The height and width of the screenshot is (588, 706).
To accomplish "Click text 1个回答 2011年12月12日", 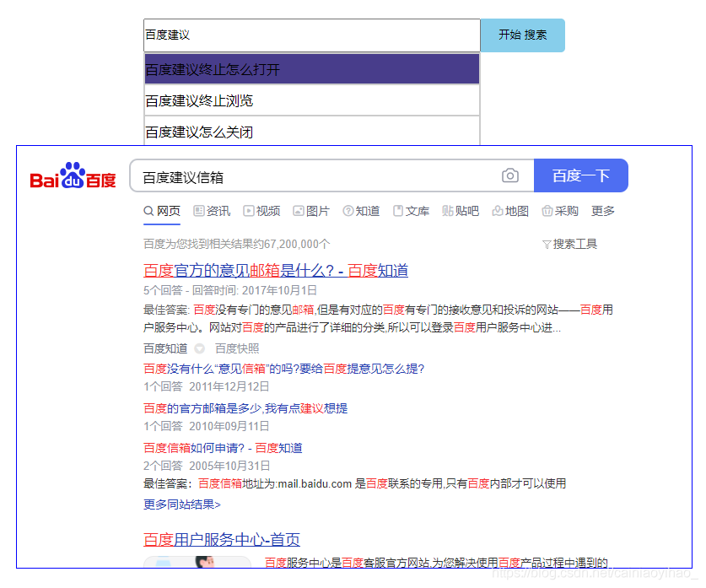I will pos(206,386).
